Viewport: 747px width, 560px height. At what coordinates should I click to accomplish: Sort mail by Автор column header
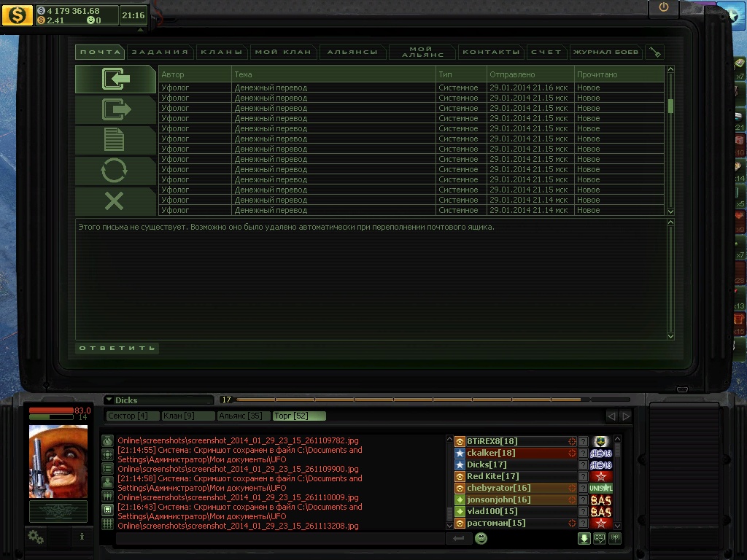tap(195, 74)
